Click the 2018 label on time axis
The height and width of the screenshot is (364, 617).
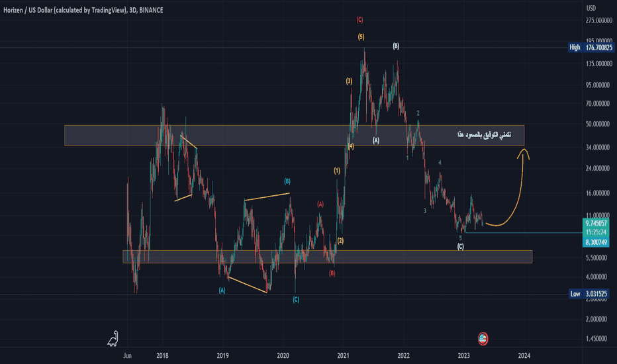(162, 356)
